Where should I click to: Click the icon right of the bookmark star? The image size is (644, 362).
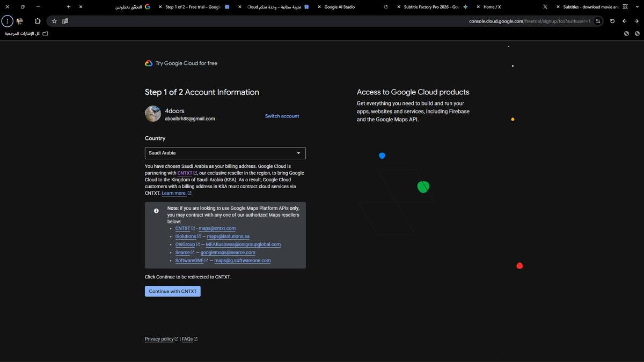click(65, 21)
